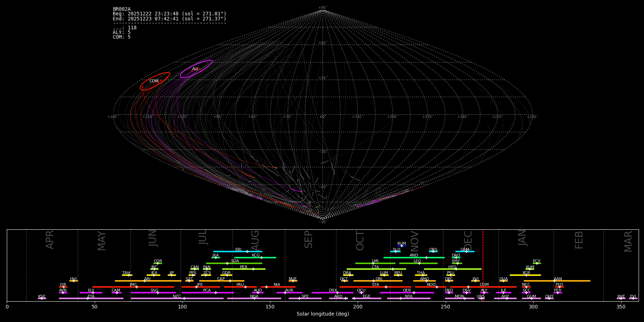Select the red NOO shower bar

point(431,287)
